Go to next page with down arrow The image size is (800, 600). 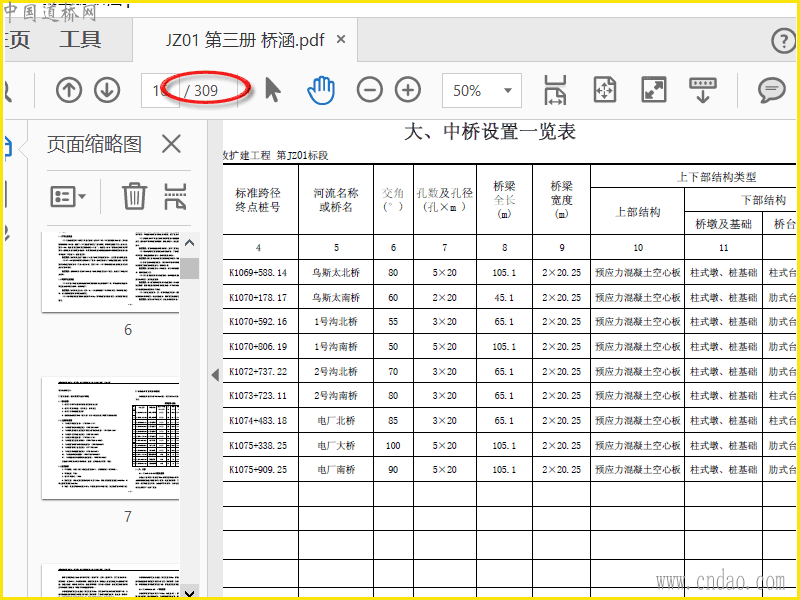click(x=107, y=90)
